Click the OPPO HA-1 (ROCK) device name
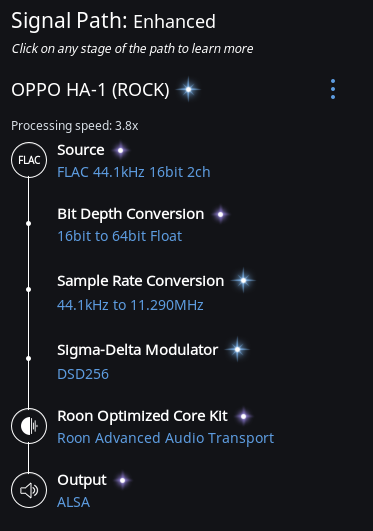Image resolution: width=373 pixels, height=531 pixels. coord(90,90)
